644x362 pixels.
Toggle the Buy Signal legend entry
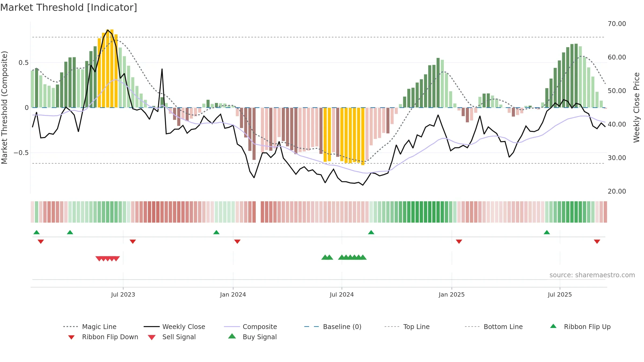pyautogui.click(x=252, y=337)
